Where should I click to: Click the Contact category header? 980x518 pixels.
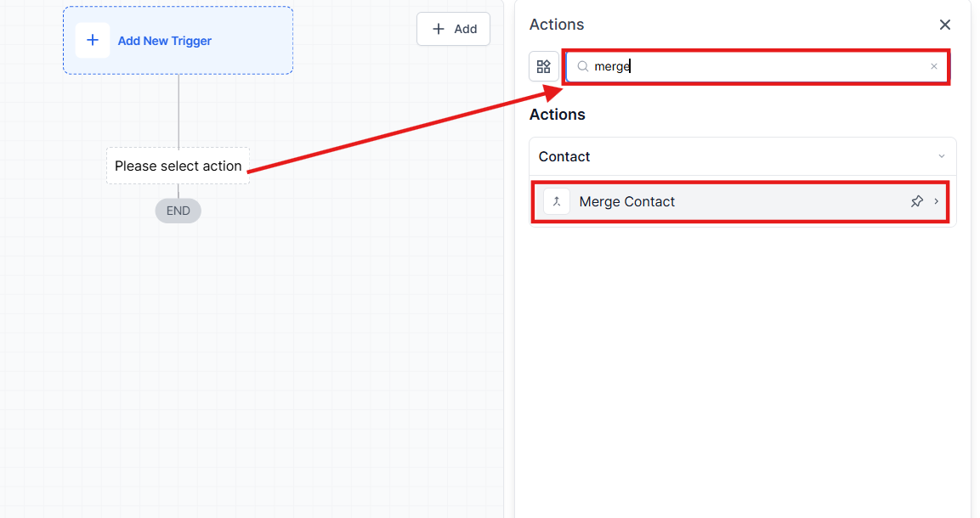pos(564,156)
